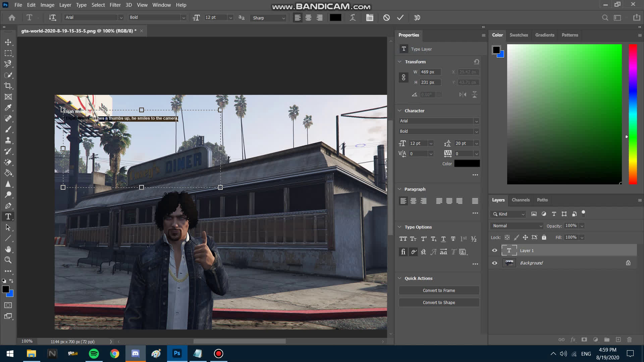
Task: Select the Crop tool
Action: (x=8, y=86)
